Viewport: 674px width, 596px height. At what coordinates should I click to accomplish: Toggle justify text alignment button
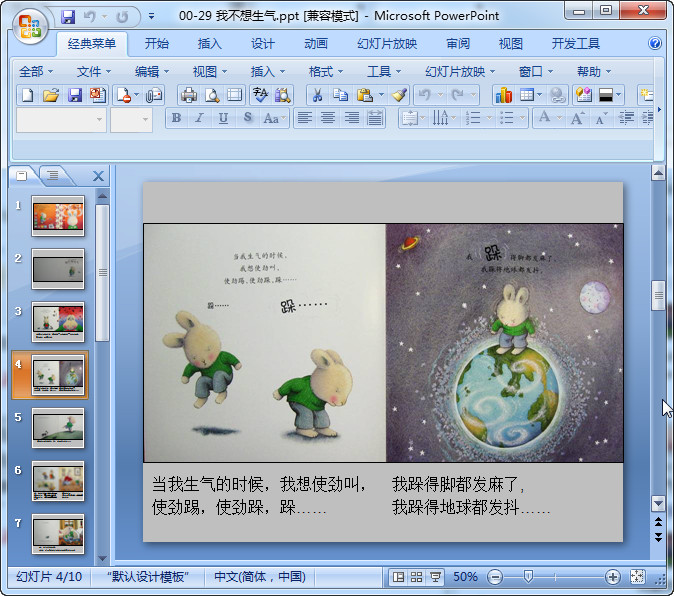[x=375, y=118]
